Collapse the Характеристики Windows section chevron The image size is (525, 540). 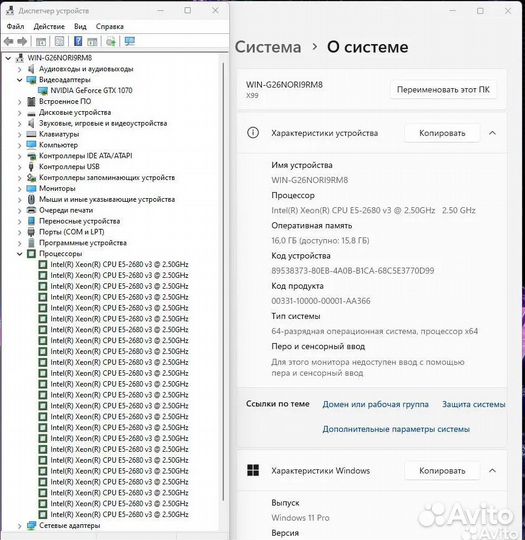(x=492, y=470)
